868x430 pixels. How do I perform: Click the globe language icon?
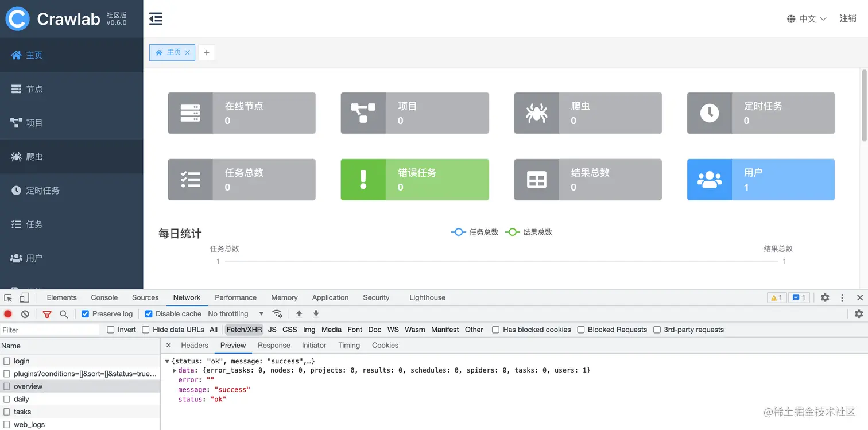point(792,19)
